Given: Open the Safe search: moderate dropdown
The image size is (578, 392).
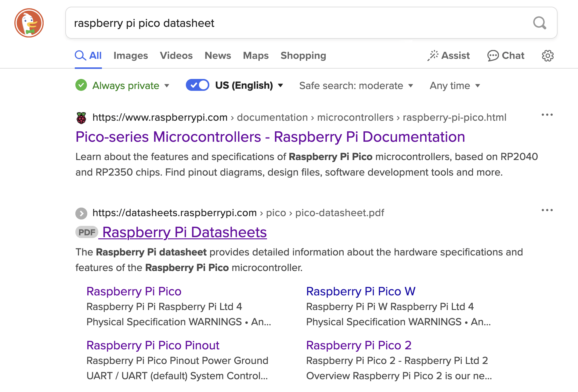Looking at the screenshot, I should tap(356, 86).
